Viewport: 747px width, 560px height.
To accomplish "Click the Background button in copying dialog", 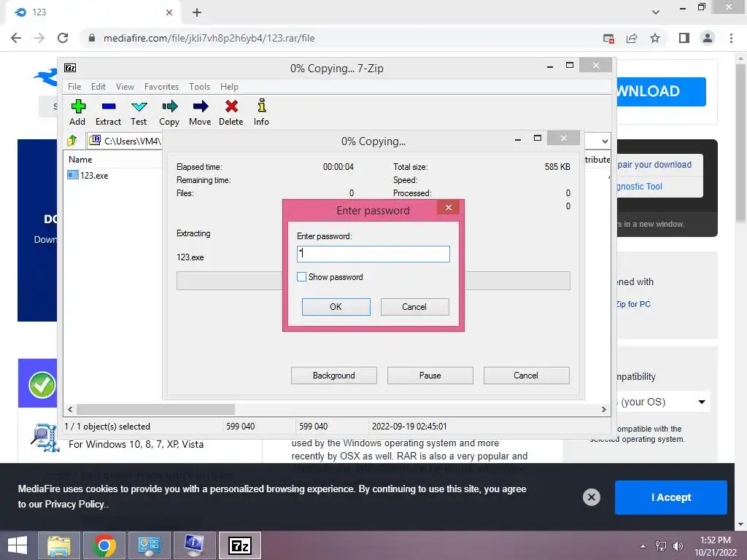I will coord(334,376).
